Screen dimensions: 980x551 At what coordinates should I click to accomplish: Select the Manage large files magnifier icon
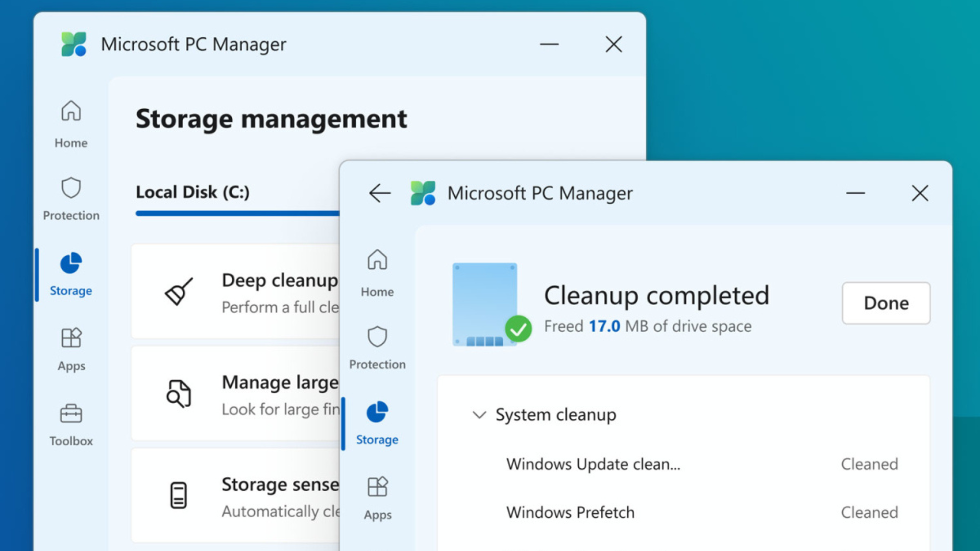(x=179, y=394)
